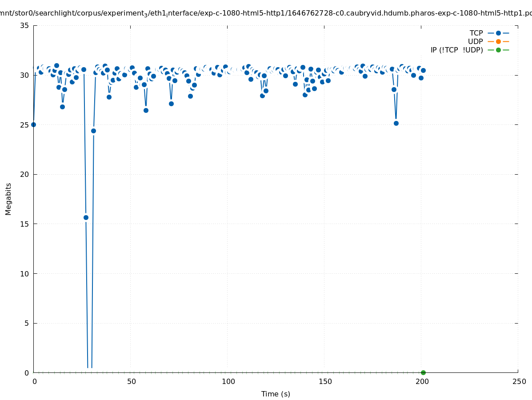Click the file path title at the top

coord(266,13)
